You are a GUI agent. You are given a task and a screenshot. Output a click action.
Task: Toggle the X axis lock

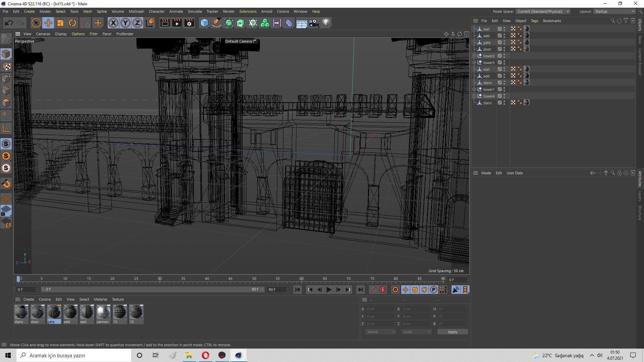tap(113, 23)
